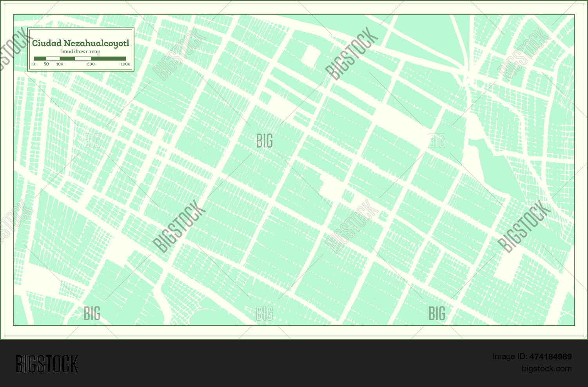Click the "Image ID:" label
The image size is (588, 387).
pyautogui.click(x=510, y=357)
